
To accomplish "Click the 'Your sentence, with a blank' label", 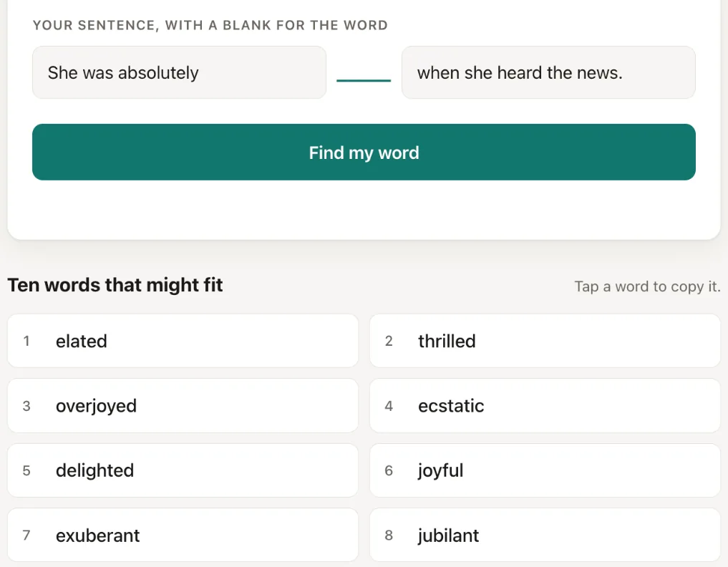I will [210, 25].
